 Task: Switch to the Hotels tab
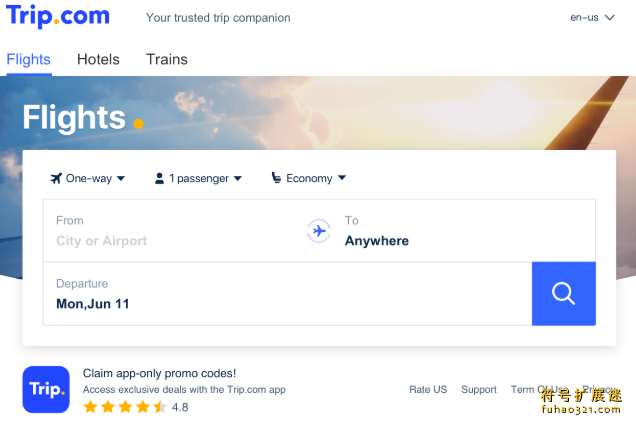pyautogui.click(x=98, y=59)
